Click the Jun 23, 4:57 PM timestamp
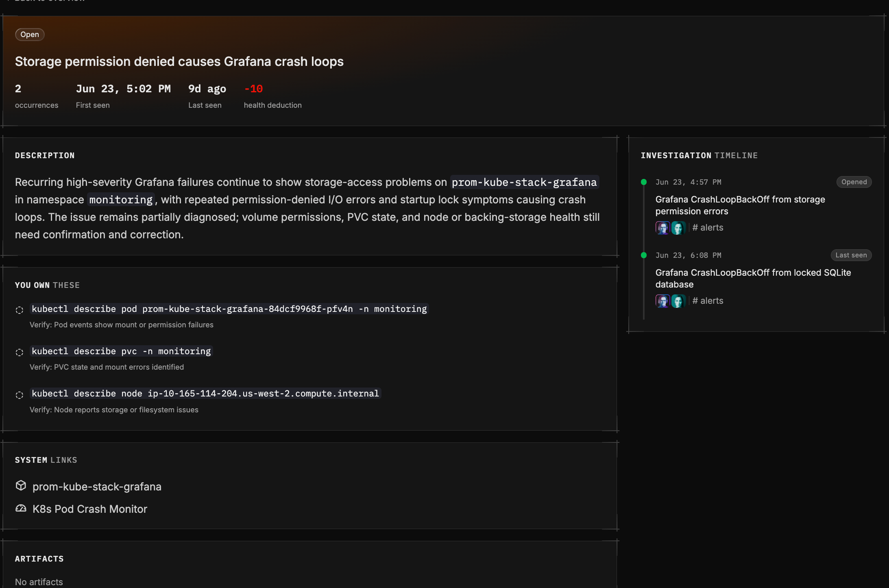This screenshot has height=588, width=889. click(x=689, y=182)
